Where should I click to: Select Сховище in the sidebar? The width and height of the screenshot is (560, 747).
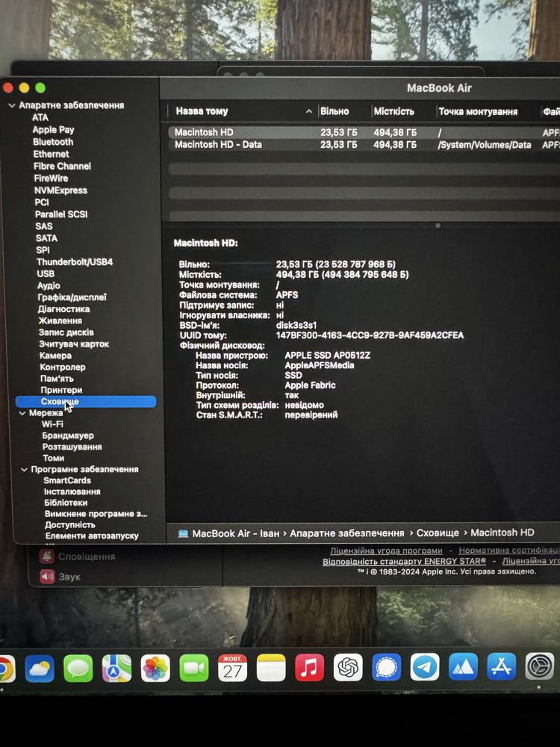coord(86,402)
